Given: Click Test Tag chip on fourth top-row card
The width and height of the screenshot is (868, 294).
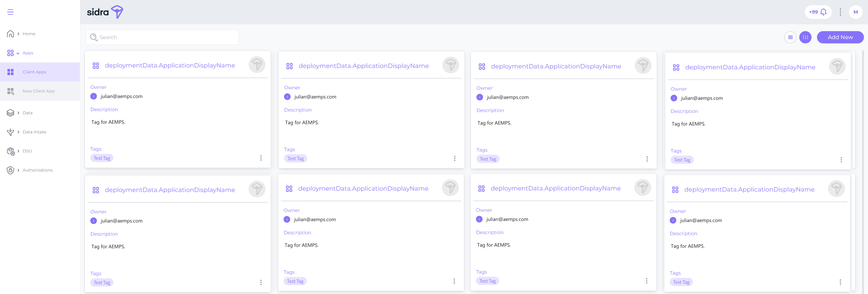Looking at the screenshot, I should point(682,160).
